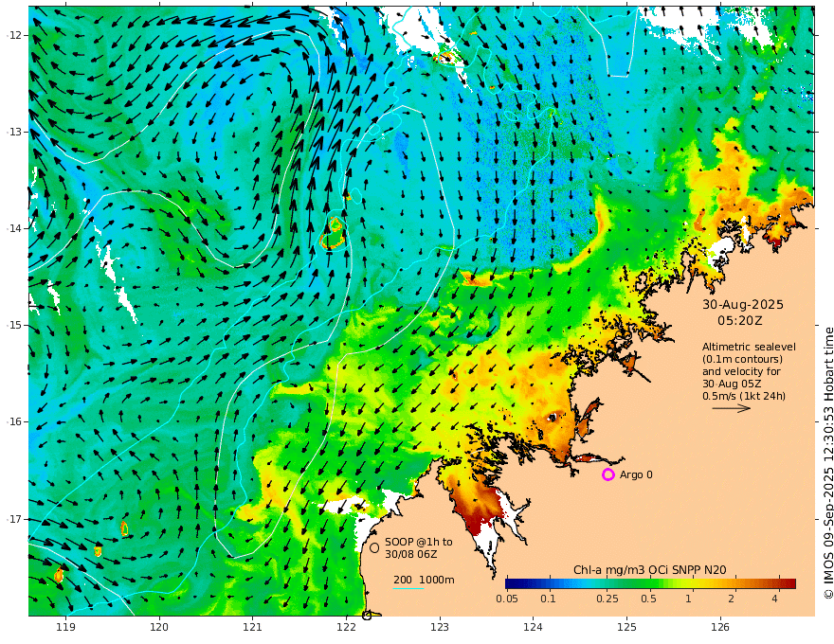834x644 pixels.
Task: Click the '(0.1m contours)' text line
Action: [x=742, y=359]
